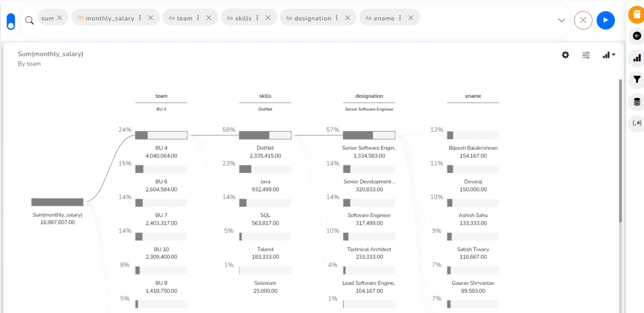The width and height of the screenshot is (644, 313).
Task: Remove the sum chip from query
Action: pyautogui.click(x=59, y=18)
